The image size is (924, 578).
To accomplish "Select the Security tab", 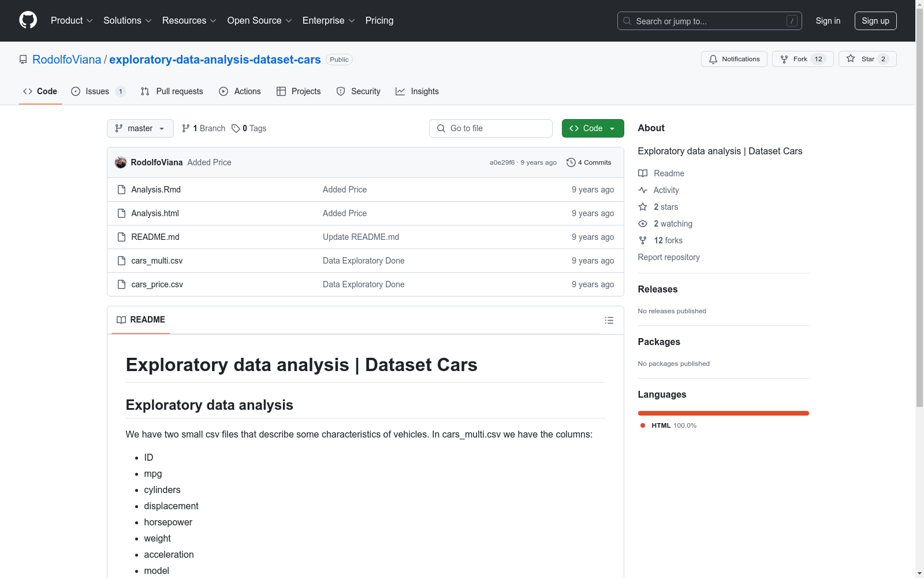I will [358, 91].
